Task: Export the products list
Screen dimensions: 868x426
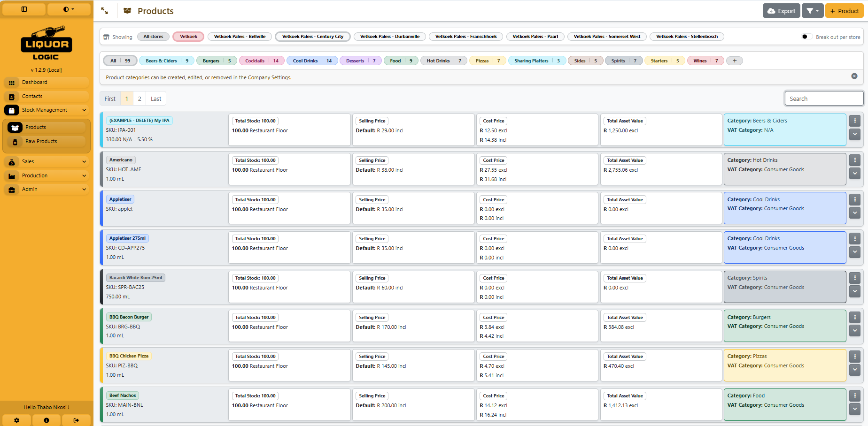Action: [x=781, y=11]
